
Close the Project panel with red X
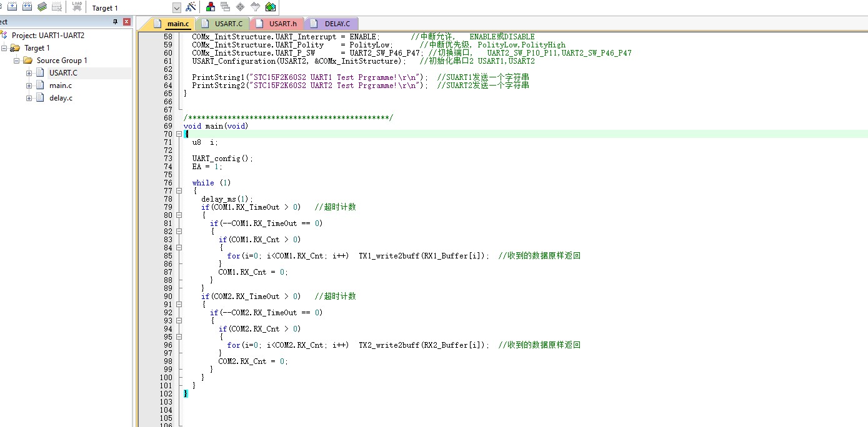[x=127, y=22]
